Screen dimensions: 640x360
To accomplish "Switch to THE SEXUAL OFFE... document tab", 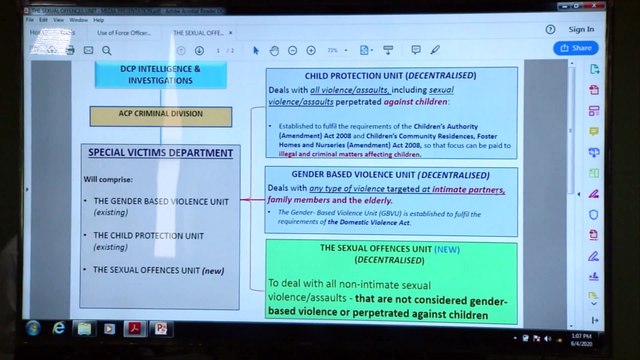I will 198,33.
